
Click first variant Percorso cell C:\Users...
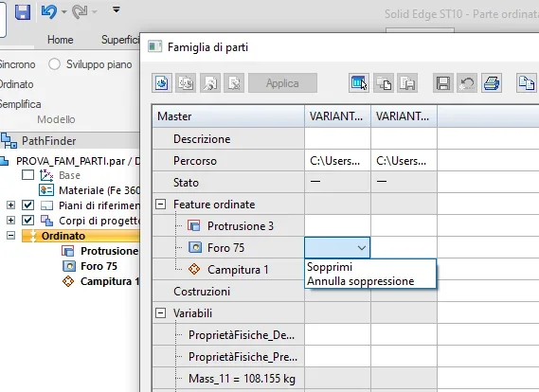337,160
